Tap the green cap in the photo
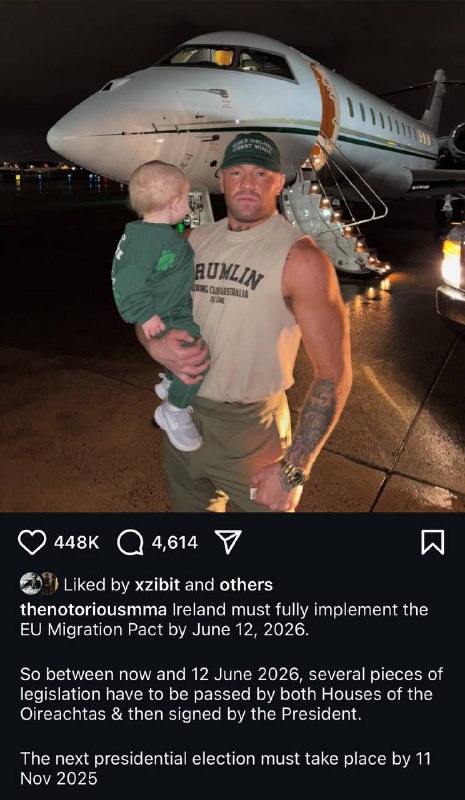The height and width of the screenshot is (800, 465). pyautogui.click(x=251, y=152)
